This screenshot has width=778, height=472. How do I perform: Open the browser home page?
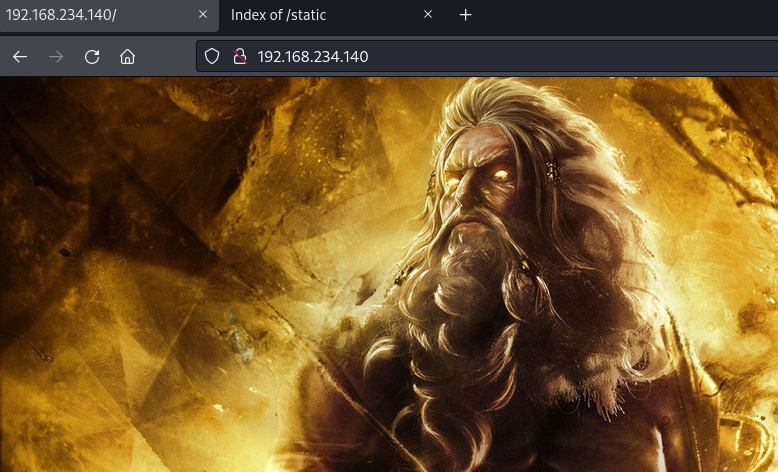click(128, 57)
